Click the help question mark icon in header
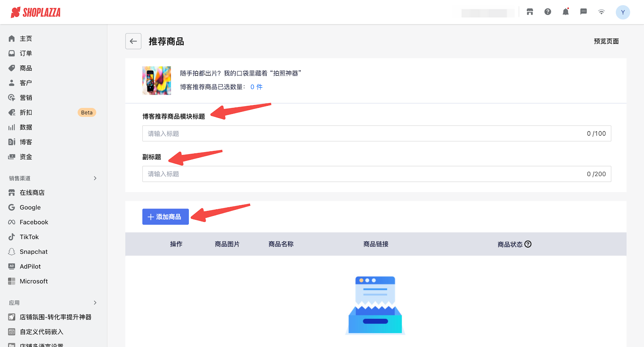 point(548,12)
